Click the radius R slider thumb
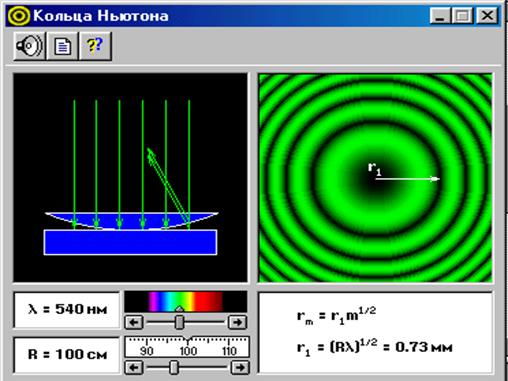The image size is (508, 381). [x=174, y=367]
